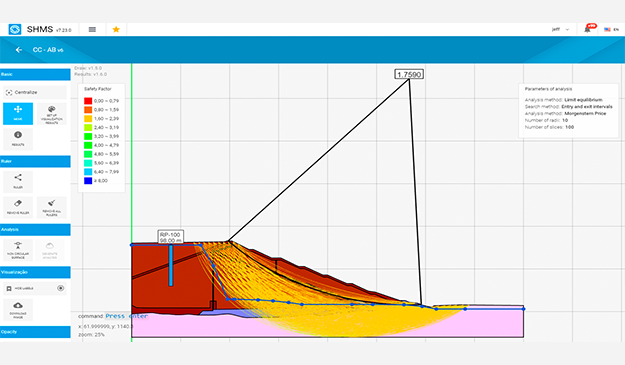Image resolution: width=625 pixels, height=365 pixels.
Task: Toggle the favorite star in header
Action: [x=116, y=29]
